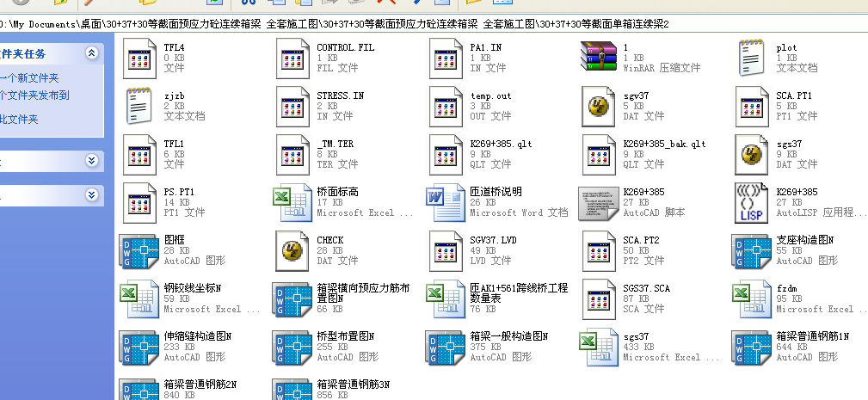Select the temp.out file icon

coord(446,107)
